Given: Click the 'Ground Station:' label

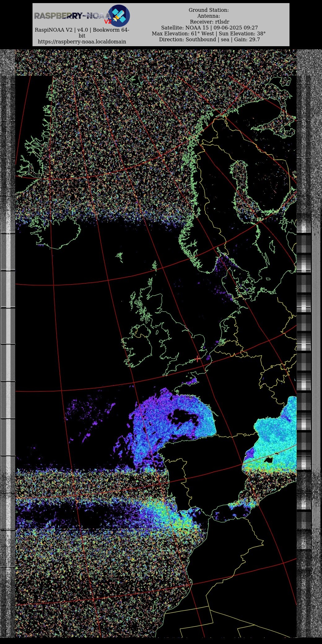Looking at the screenshot, I should [209, 10].
